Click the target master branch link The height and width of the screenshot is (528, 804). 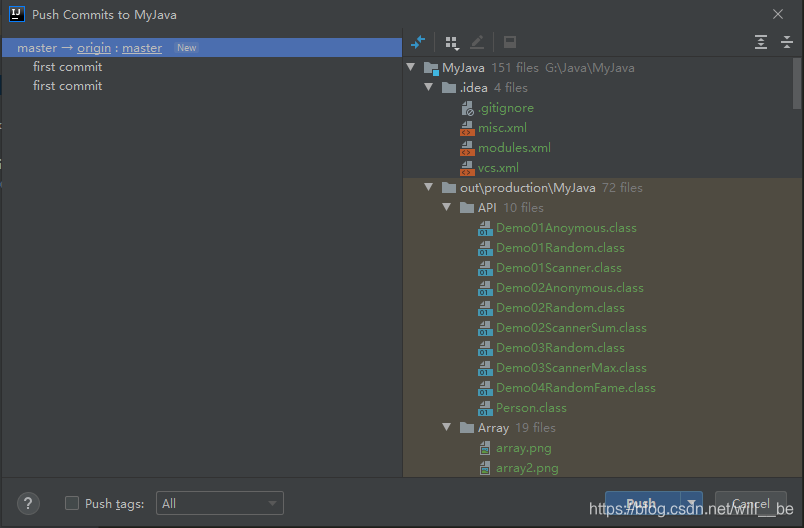coord(142,48)
